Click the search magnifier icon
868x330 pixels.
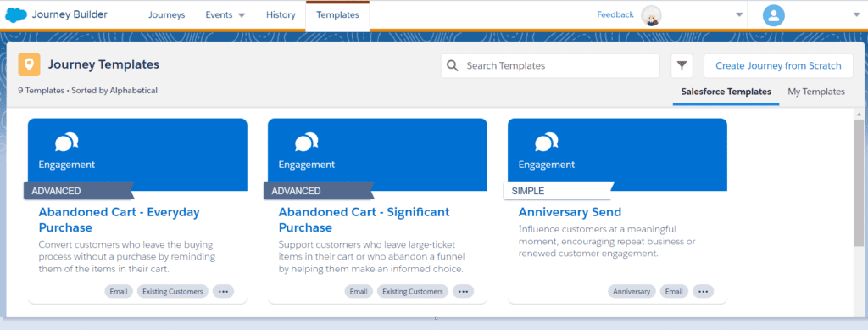pos(453,66)
